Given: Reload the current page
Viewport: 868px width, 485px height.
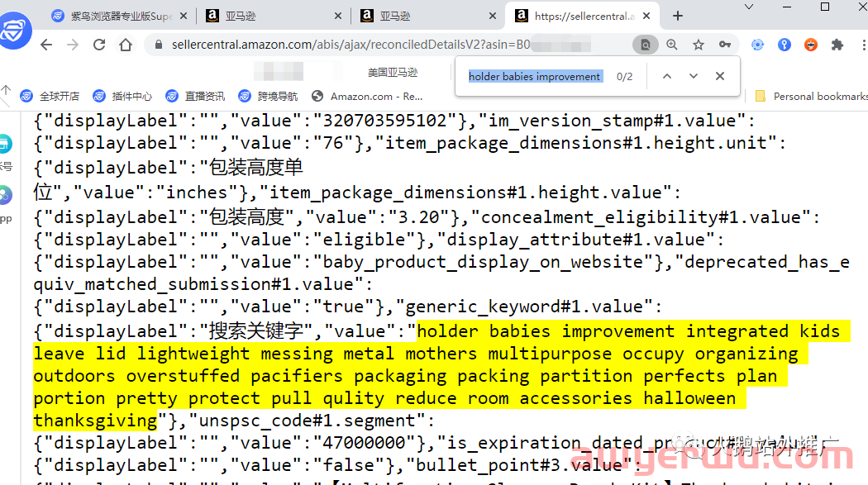Looking at the screenshot, I should [x=99, y=45].
